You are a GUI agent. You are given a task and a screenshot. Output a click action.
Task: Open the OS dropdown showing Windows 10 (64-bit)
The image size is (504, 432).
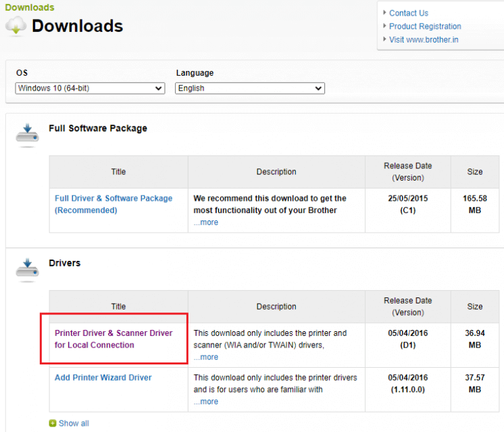pyautogui.click(x=90, y=89)
